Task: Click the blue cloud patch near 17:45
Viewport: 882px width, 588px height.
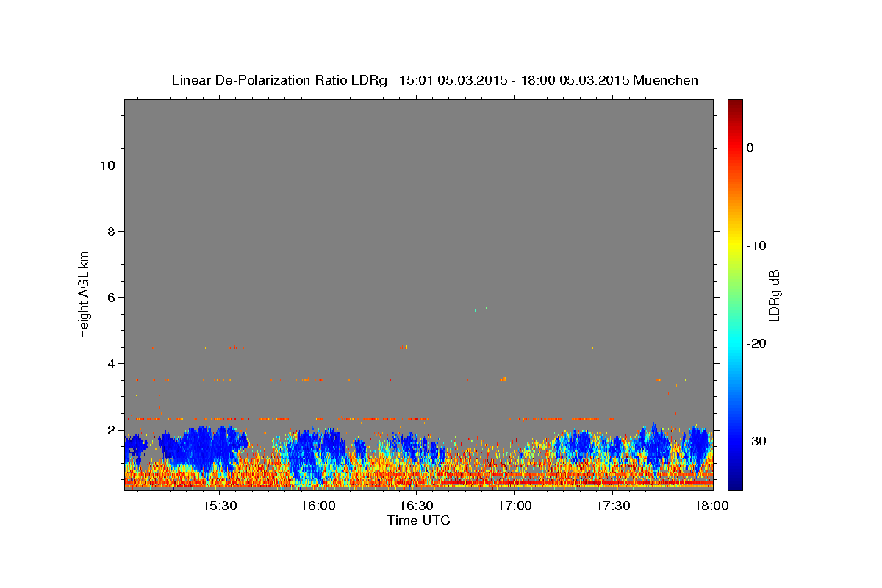Action: [653, 445]
